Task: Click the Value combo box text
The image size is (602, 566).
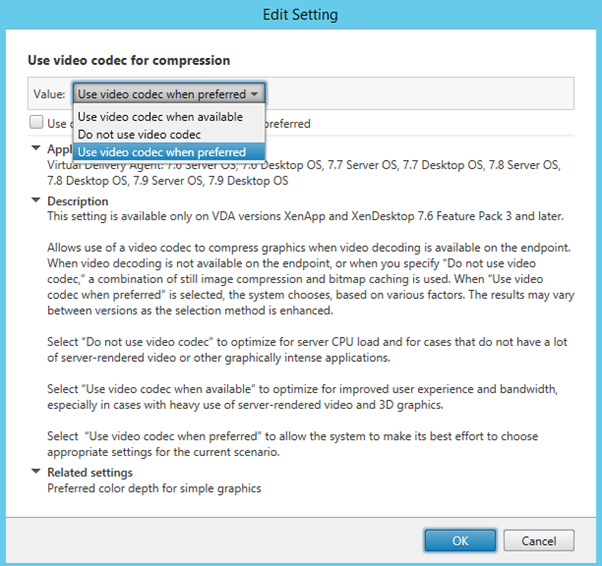Action: 160,94
